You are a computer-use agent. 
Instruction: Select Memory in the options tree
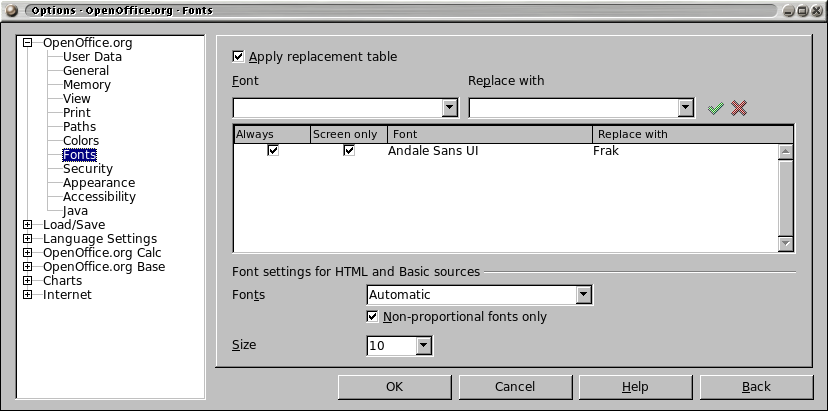(x=87, y=85)
